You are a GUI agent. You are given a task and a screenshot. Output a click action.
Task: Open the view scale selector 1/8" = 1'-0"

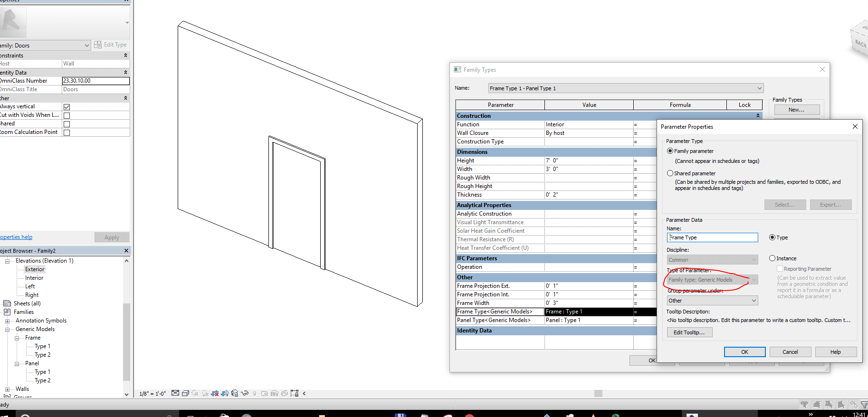click(153, 394)
